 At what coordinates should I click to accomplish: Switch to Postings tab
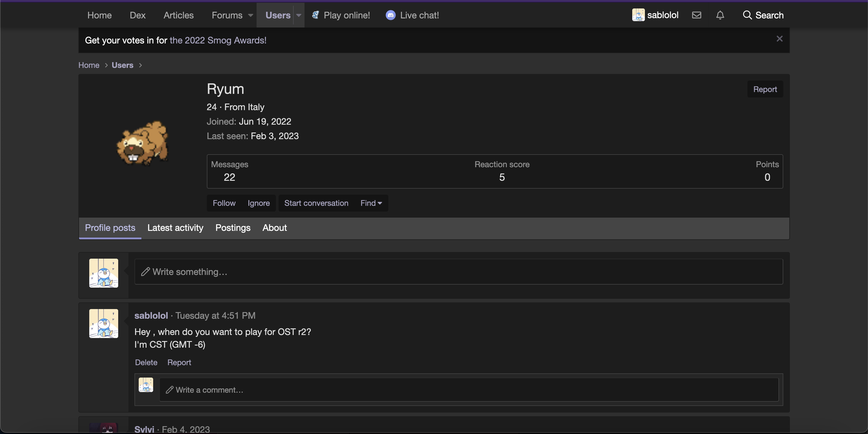pyautogui.click(x=233, y=228)
